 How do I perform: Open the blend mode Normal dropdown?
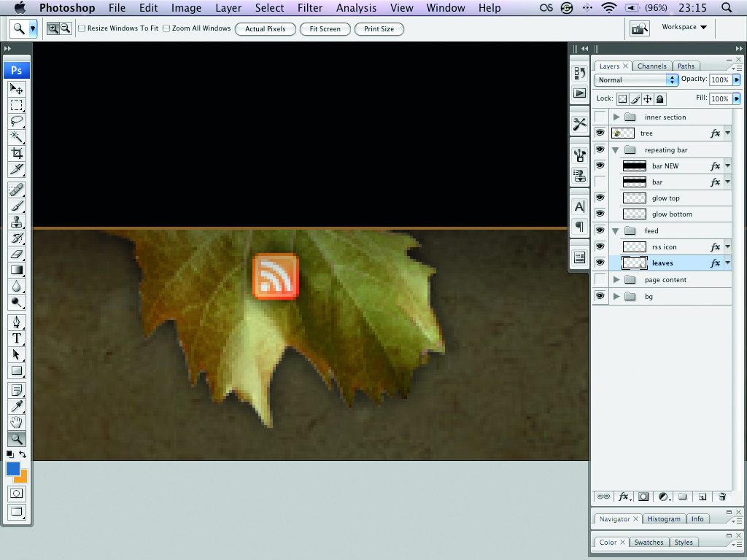636,80
